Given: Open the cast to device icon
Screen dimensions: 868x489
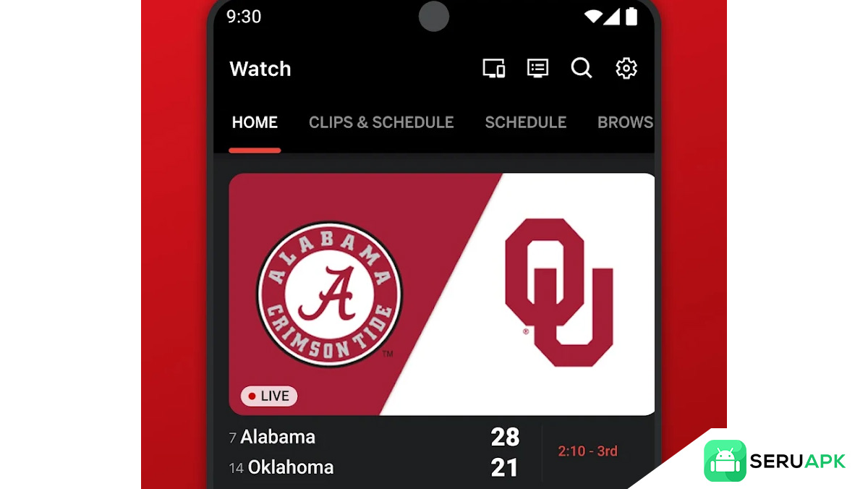Looking at the screenshot, I should click(x=493, y=69).
